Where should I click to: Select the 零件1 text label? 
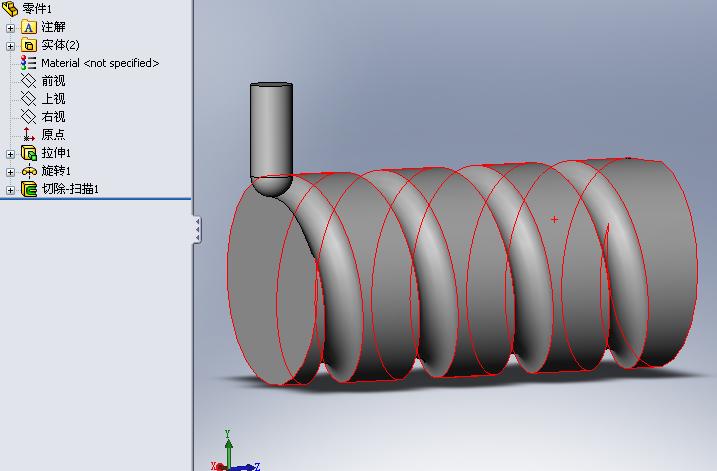37,8
